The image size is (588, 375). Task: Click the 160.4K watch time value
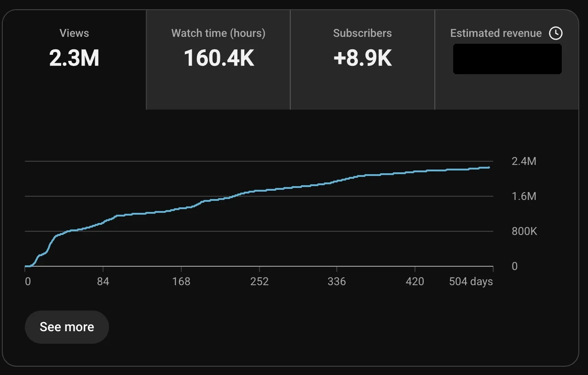pyautogui.click(x=219, y=58)
